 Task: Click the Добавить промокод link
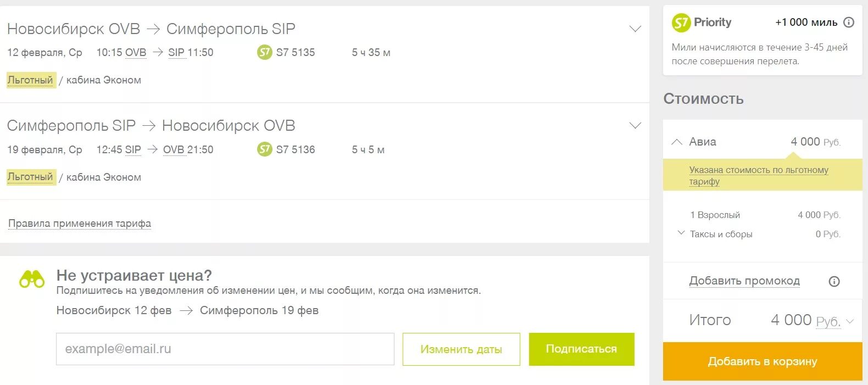[x=744, y=281]
